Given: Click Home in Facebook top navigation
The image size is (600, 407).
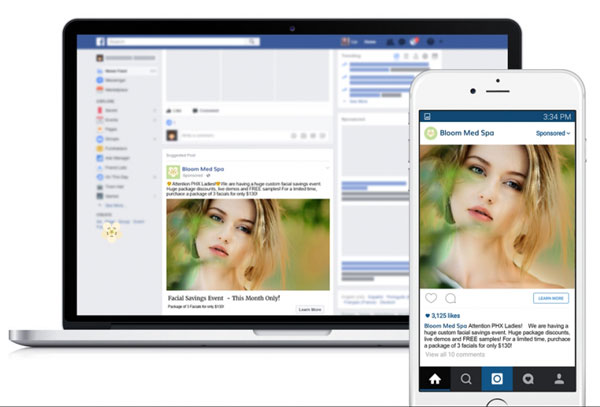Looking at the screenshot, I should pyautogui.click(x=371, y=42).
